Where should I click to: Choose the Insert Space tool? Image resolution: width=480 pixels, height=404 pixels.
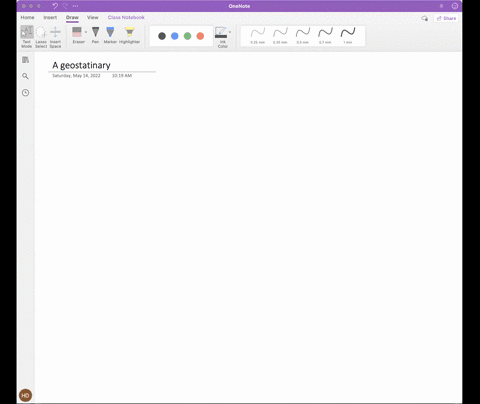55,37
